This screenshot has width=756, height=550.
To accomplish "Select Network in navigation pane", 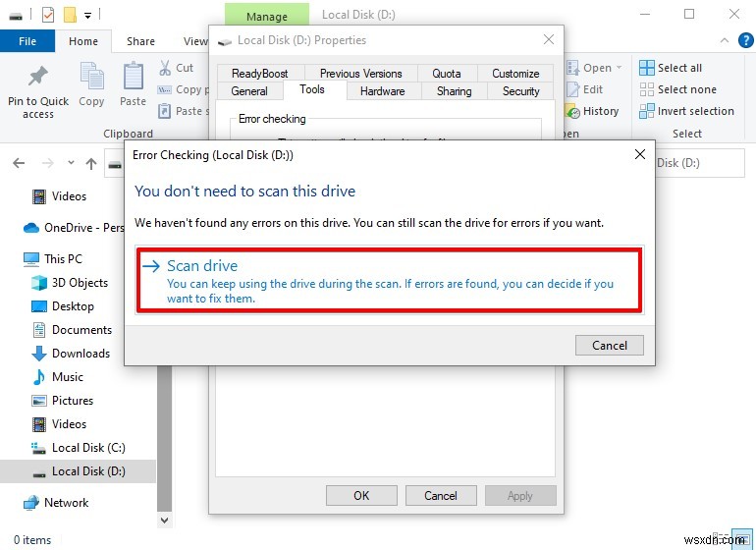I will (x=55, y=502).
